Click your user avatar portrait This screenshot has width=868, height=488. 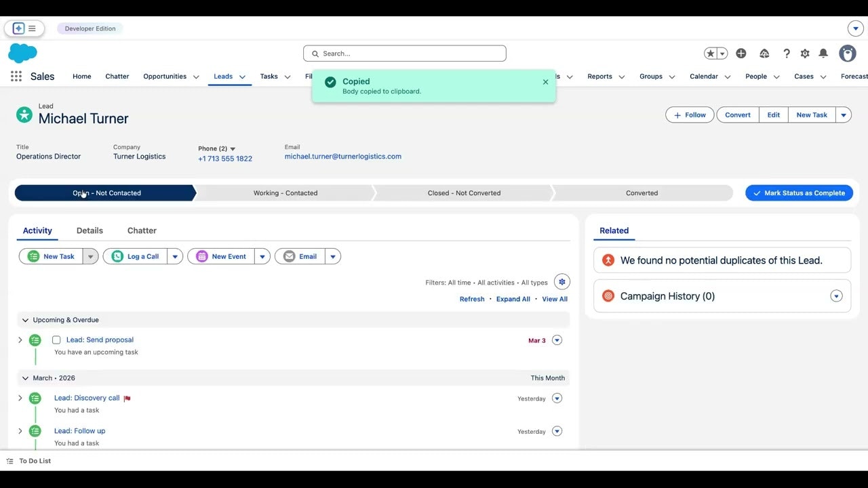click(x=847, y=53)
